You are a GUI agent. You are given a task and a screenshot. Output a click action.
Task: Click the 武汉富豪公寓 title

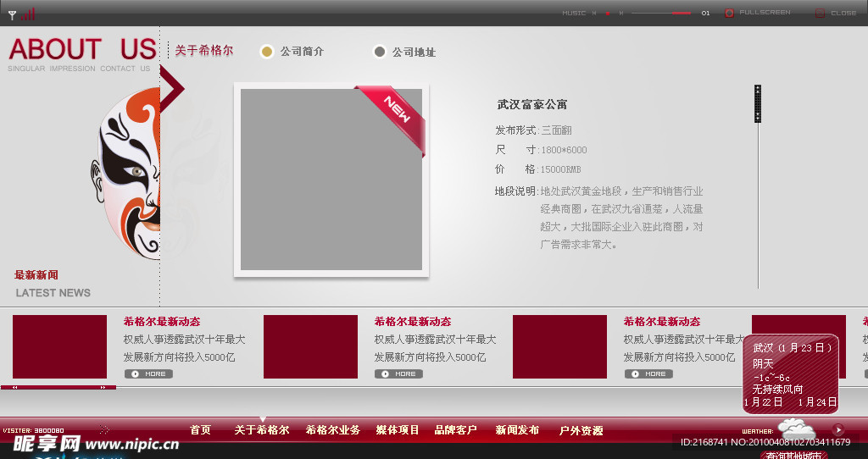[x=532, y=104]
